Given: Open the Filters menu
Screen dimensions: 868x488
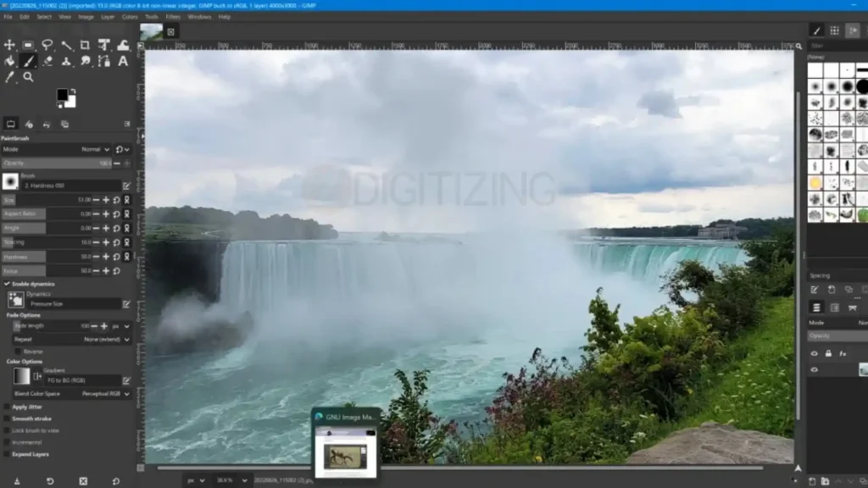Looking at the screenshot, I should (x=173, y=17).
